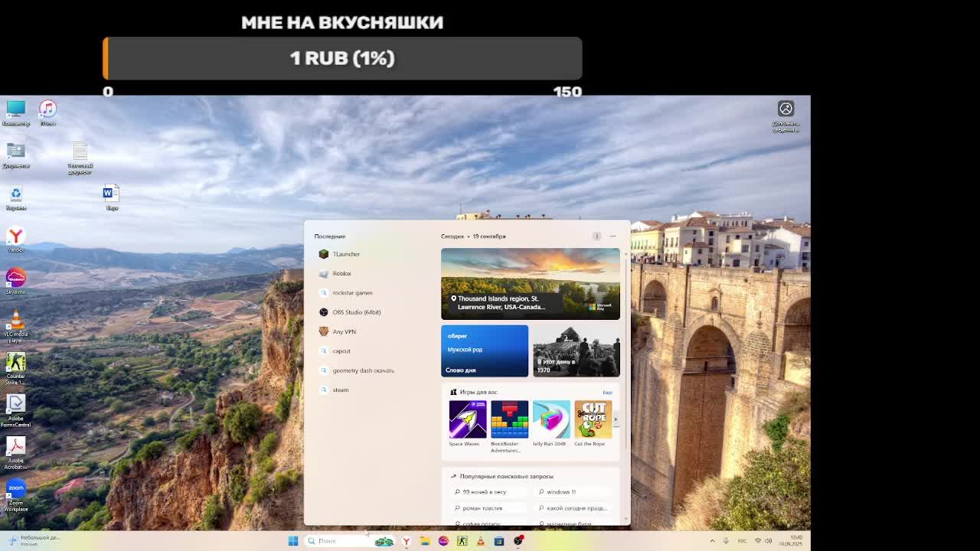This screenshot has width=980, height=551.
Task: Open the word of the day card
Action: pyautogui.click(x=485, y=351)
